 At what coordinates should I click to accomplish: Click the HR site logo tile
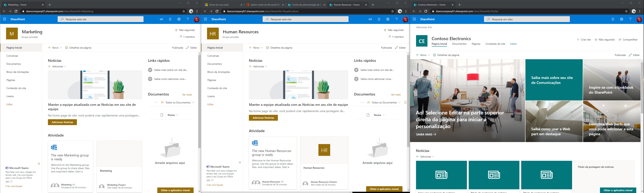(213, 34)
